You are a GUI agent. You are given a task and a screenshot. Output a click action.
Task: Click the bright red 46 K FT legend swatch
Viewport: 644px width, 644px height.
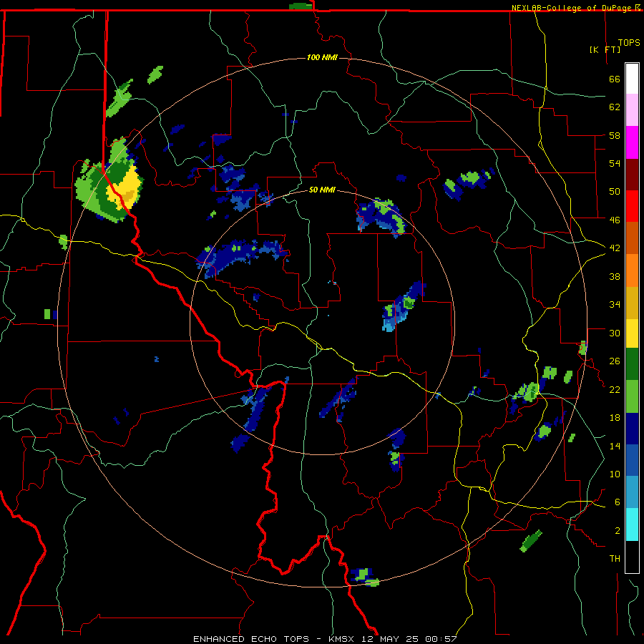coord(632,206)
